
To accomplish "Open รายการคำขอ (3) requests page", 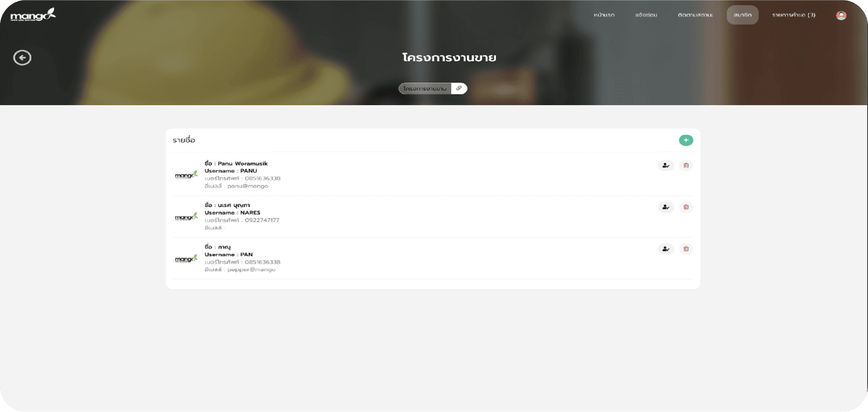I will pyautogui.click(x=793, y=15).
